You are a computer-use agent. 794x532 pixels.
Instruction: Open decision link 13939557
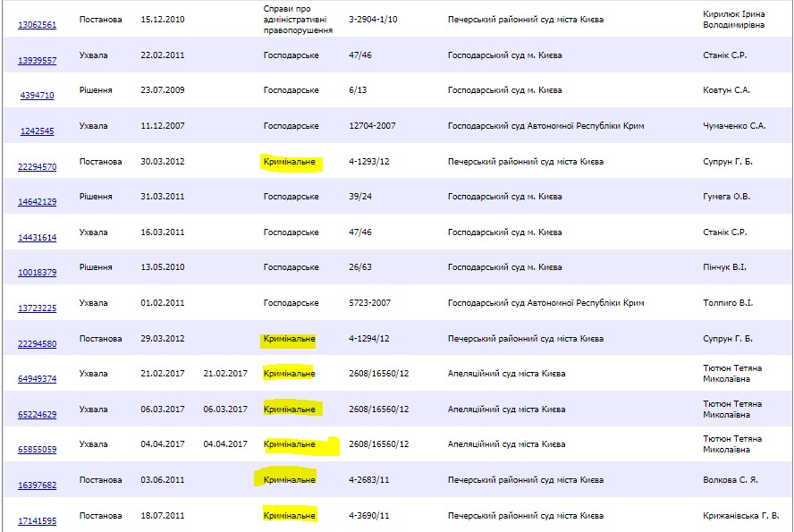(38, 60)
